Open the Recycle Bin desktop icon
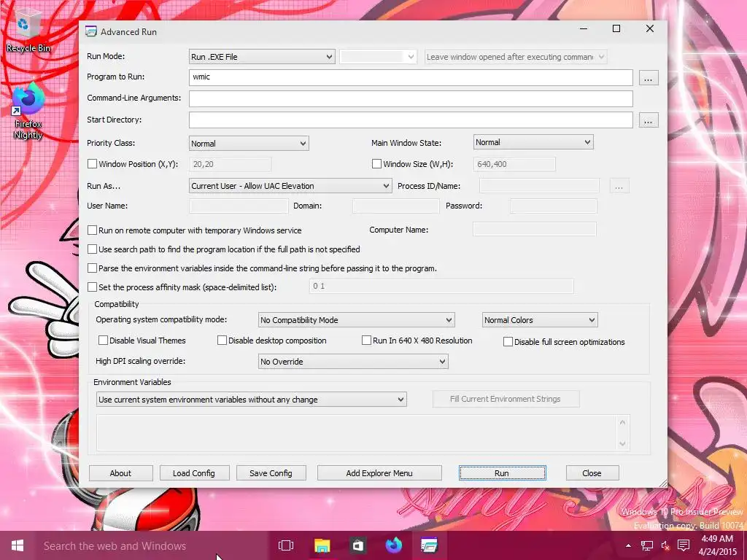The image size is (747, 560). (28, 31)
